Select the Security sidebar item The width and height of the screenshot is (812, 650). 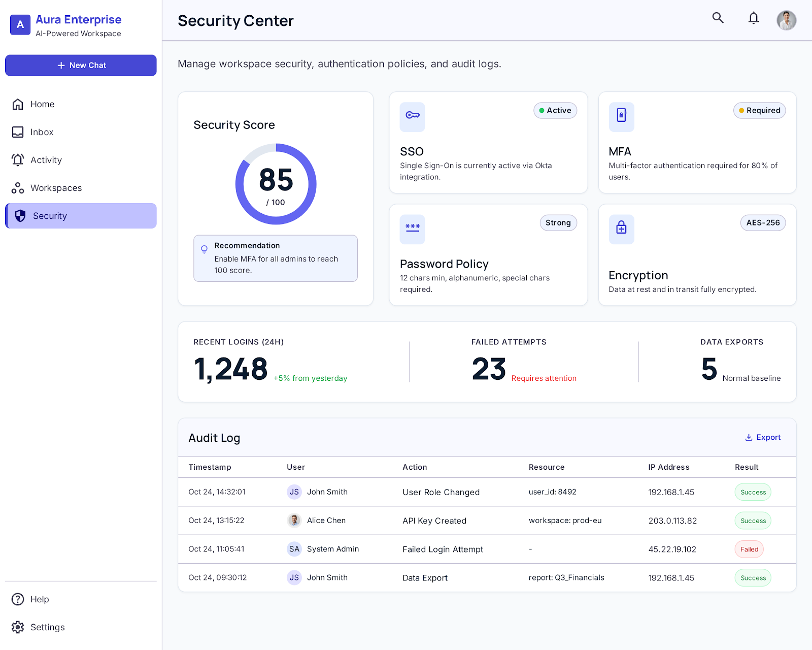81,216
